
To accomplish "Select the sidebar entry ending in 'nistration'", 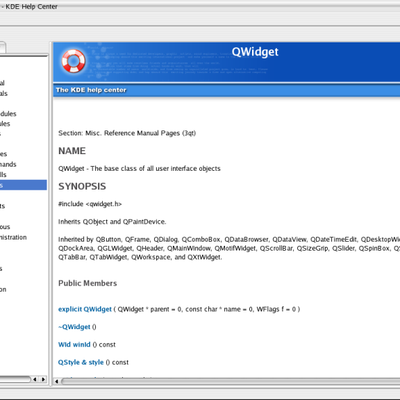I will pyautogui.click(x=13, y=237).
